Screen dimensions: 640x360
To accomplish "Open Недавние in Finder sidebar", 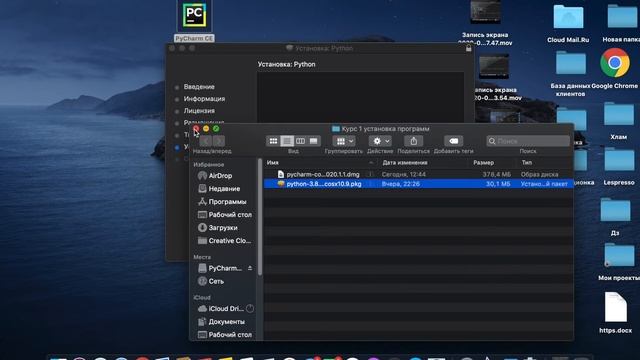I will coord(219,189).
